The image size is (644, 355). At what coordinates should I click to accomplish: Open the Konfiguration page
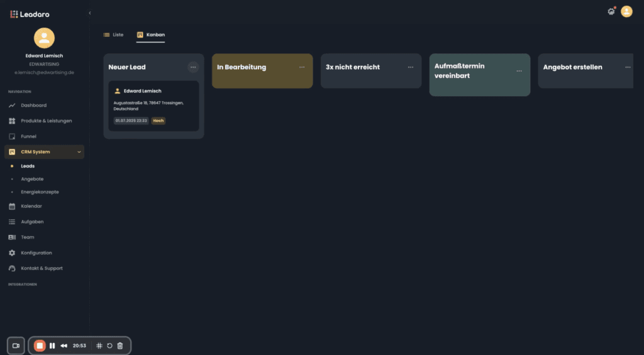click(x=45, y=253)
